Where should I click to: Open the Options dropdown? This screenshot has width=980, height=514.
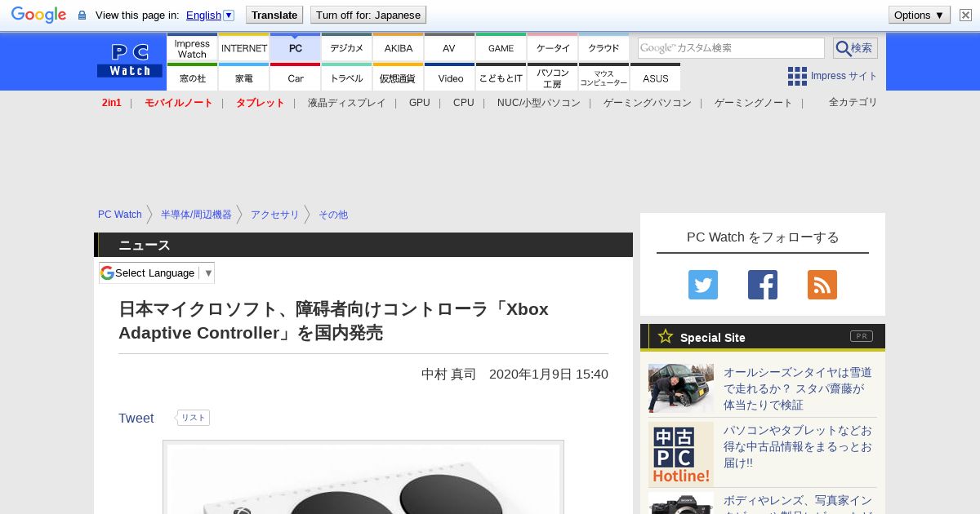[x=920, y=15]
